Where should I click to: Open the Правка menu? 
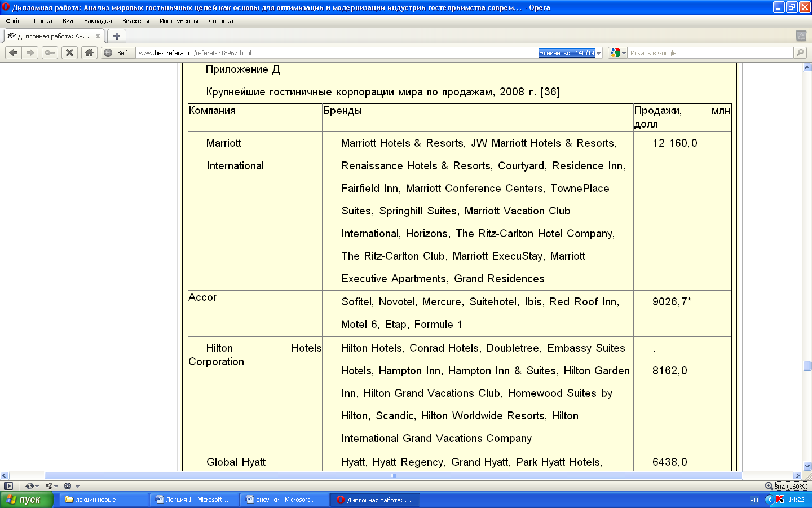pos(41,21)
